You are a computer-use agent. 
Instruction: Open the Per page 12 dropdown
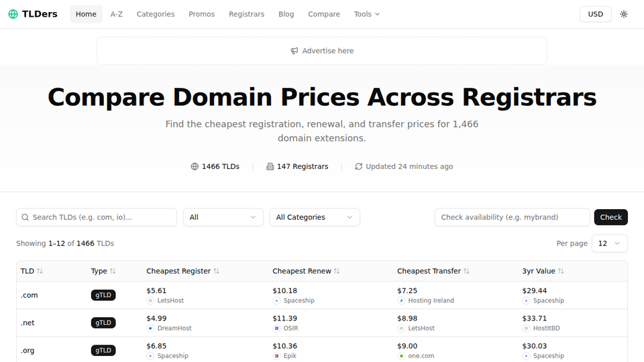point(610,243)
